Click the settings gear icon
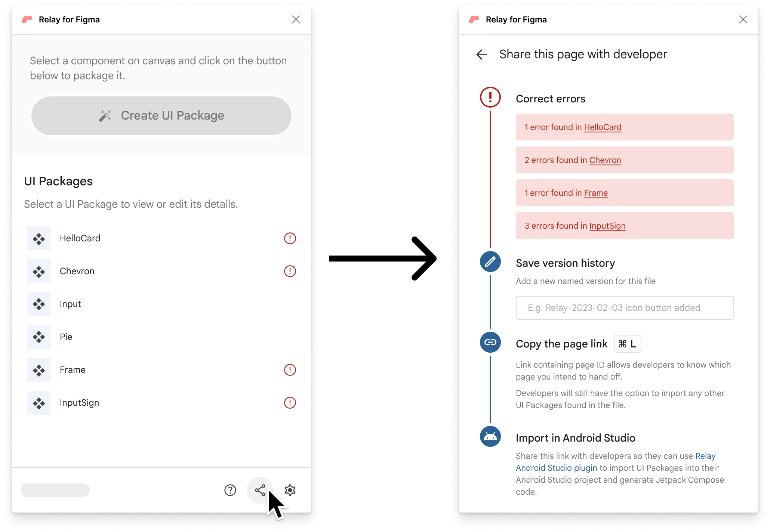The height and width of the screenshot is (532, 770). (290, 490)
